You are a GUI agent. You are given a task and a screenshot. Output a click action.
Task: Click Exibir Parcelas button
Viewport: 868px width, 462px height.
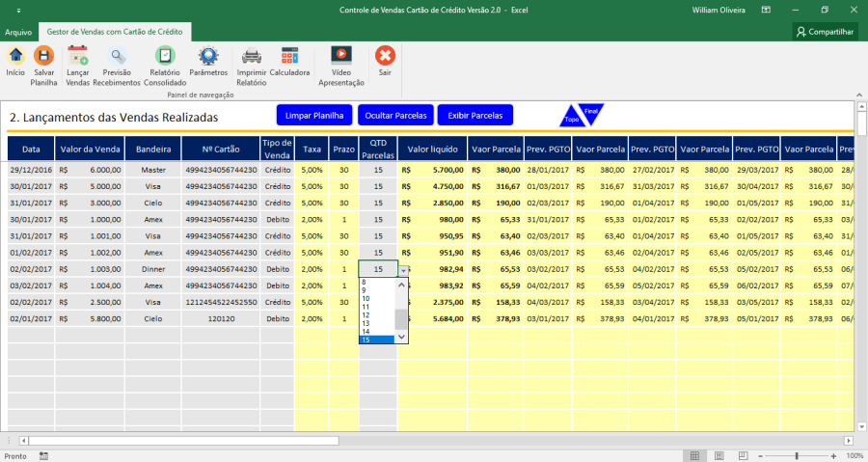(475, 115)
